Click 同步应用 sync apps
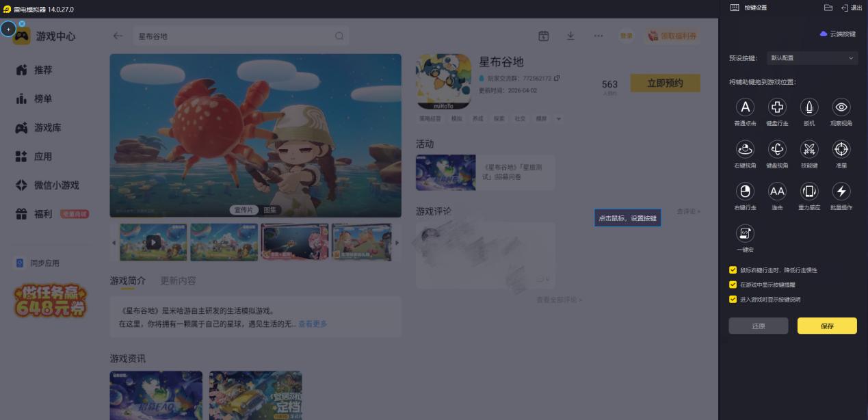Viewport: 868px width, 420px height. pos(38,263)
